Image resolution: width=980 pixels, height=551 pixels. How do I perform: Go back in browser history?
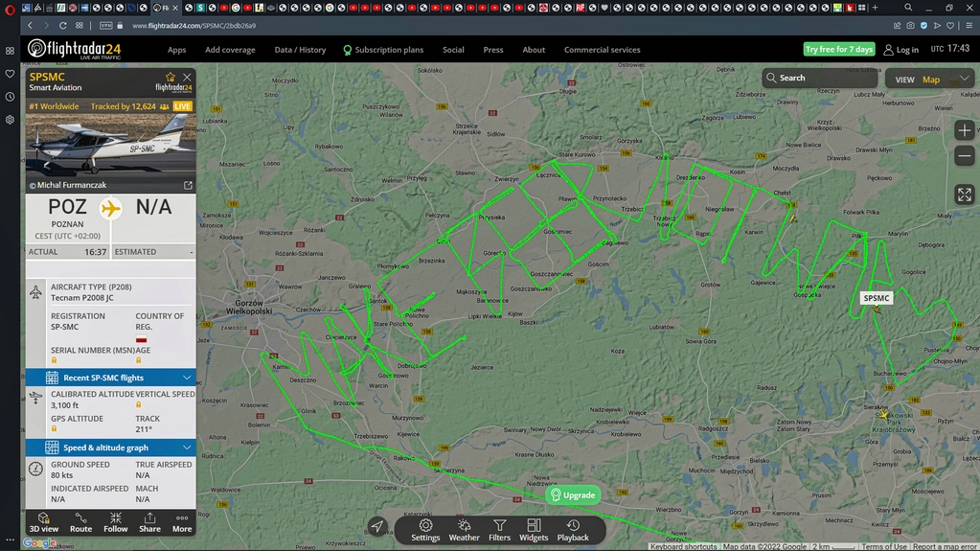pyautogui.click(x=30, y=26)
